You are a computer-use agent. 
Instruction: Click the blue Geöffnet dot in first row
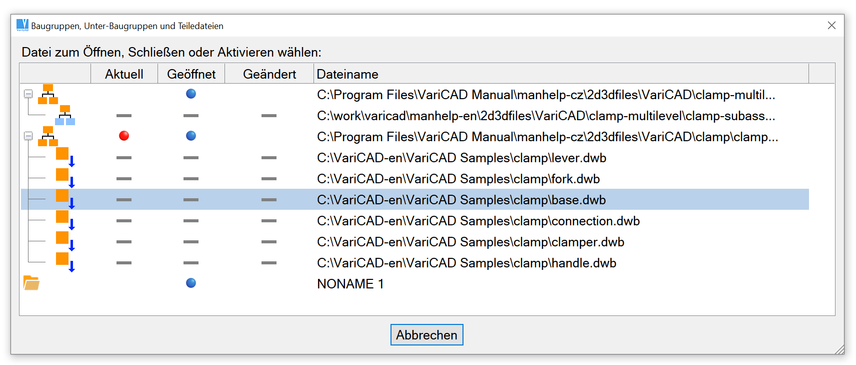coord(191,94)
